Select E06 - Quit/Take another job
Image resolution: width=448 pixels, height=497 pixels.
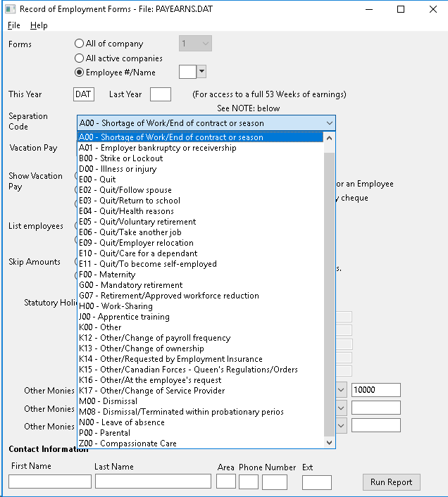click(200, 232)
